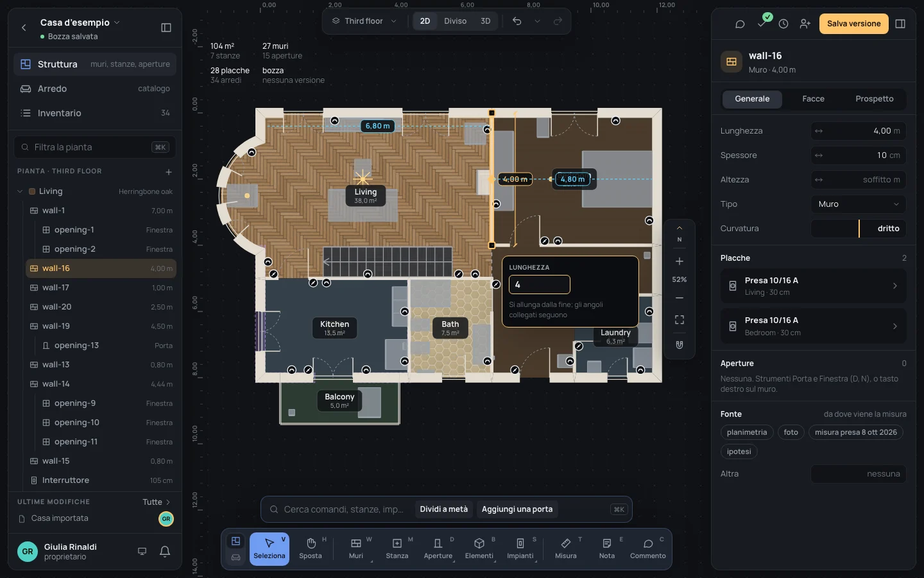
Task: Choose the Stanza room tool
Action: click(x=397, y=549)
